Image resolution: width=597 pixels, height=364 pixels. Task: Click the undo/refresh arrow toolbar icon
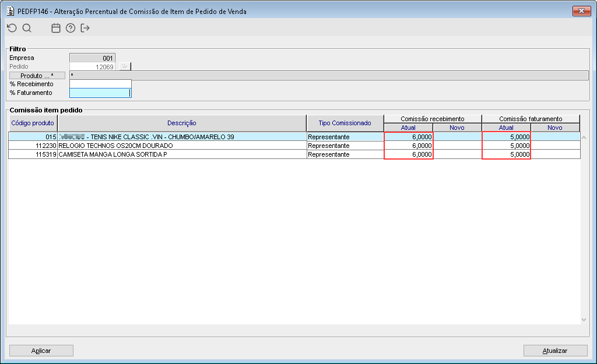[x=12, y=28]
